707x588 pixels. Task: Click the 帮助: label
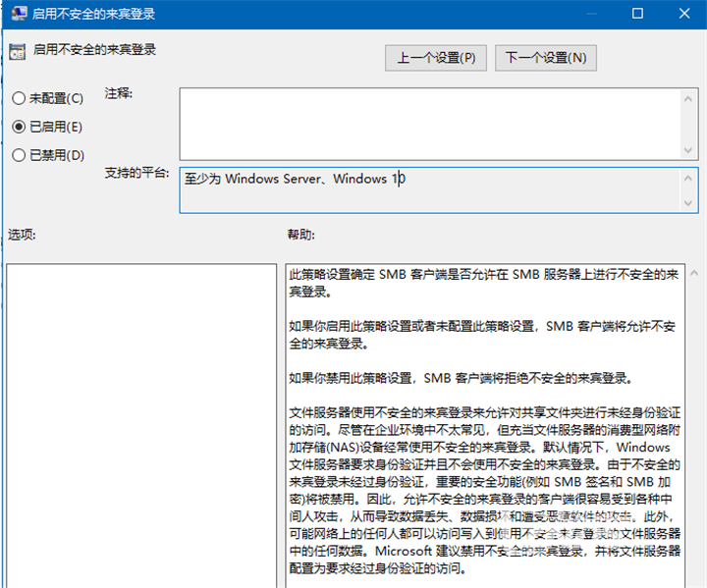pos(301,235)
